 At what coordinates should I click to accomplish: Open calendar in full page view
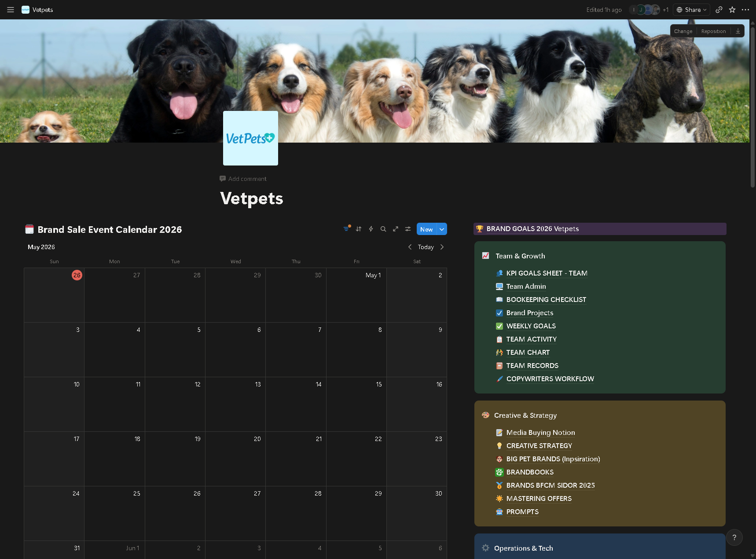coord(396,229)
